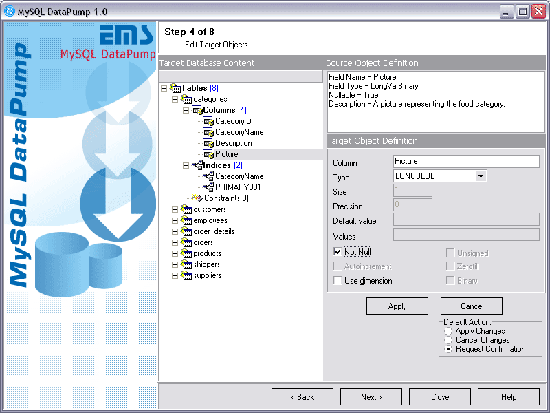Select Request Confirmation default action
The width and height of the screenshot is (550, 413).
(448, 349)
